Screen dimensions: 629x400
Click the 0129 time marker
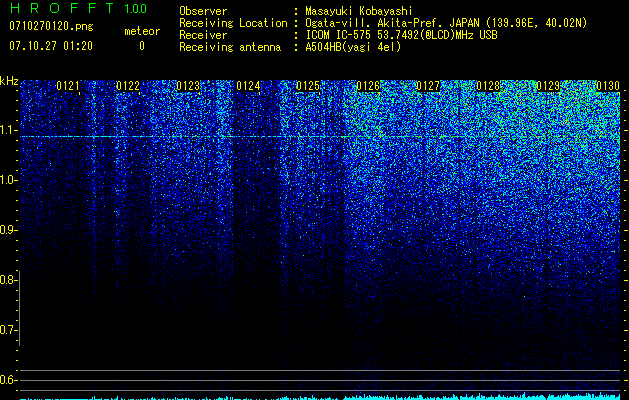tap(548, 86)
